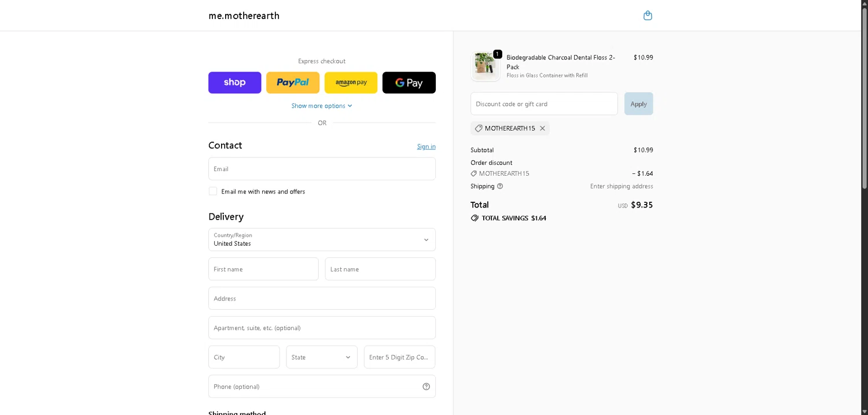Choose Amazon Pay express checkout
Image resolution: width=868 pixels, height=415 pixels.
351,83
